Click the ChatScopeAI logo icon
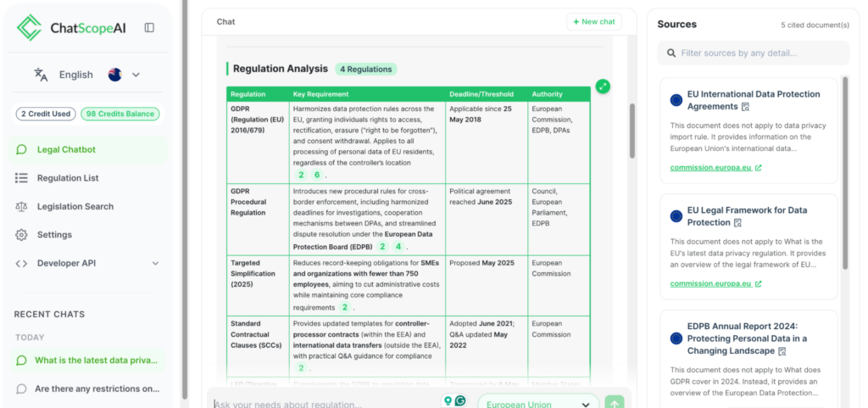This screenshot has height=408, width=868. [30, 27]
